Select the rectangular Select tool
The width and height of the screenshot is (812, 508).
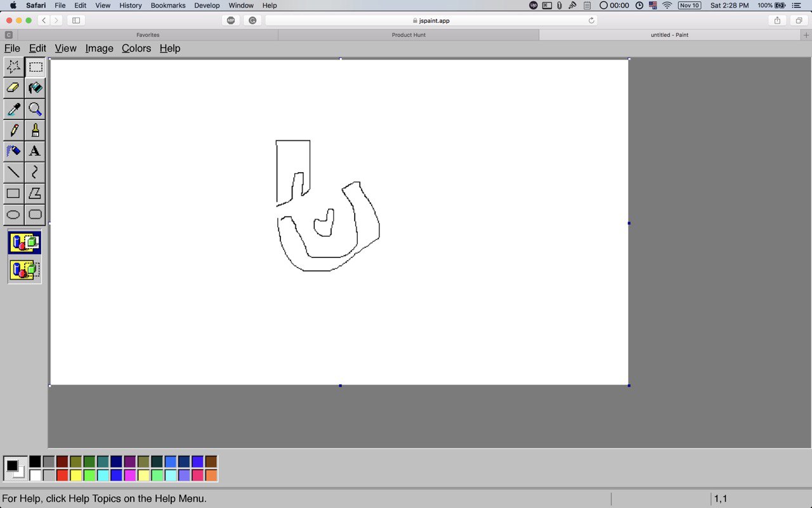click(36, 67)
